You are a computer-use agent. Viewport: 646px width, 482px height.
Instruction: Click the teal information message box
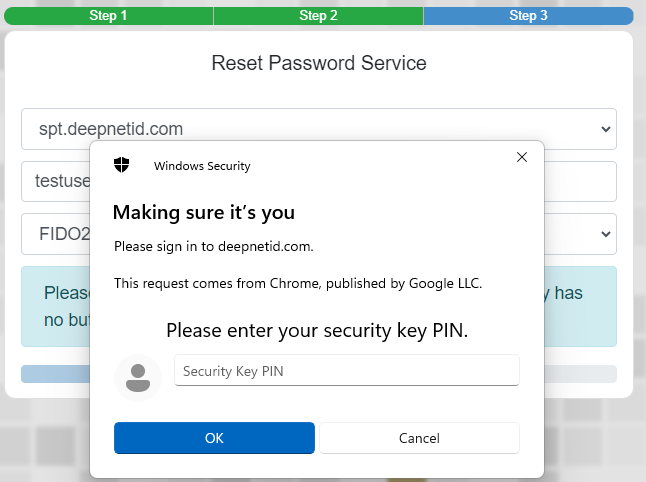tap(580, 306)
